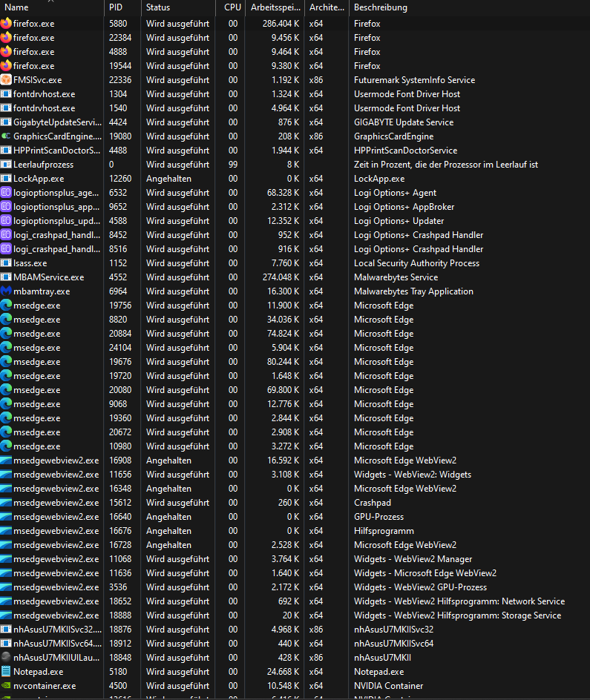Click the 99 CPU value of Leerlaufprozess
Image resolution: width=590 pixels, height=700 pixels.
[x=233, y=165]
